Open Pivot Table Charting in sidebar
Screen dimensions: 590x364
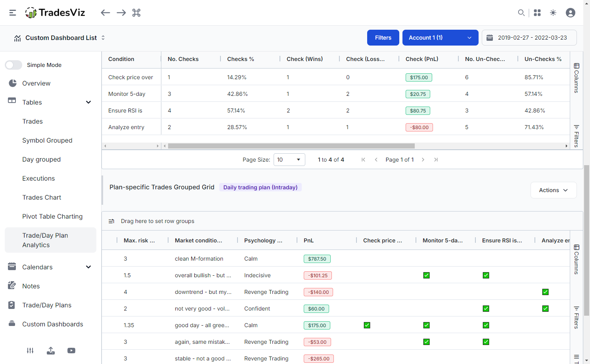52,216
